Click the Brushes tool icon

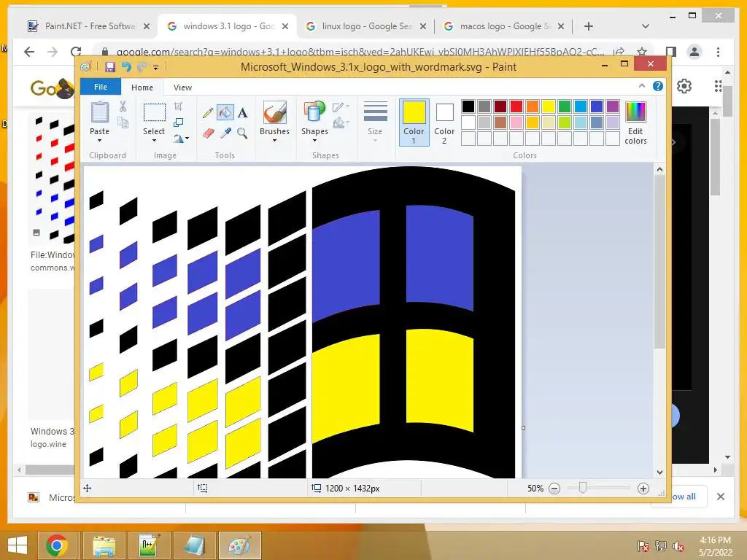[x=275, y=112]
